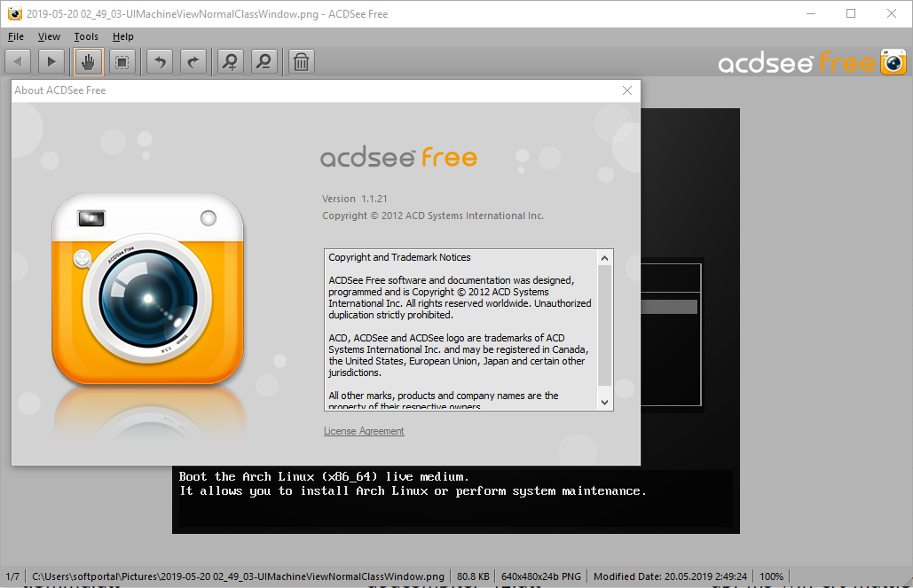Screen dimensions: 913x588
Task: Open the License Agreement link
Action: click(364, 431)
